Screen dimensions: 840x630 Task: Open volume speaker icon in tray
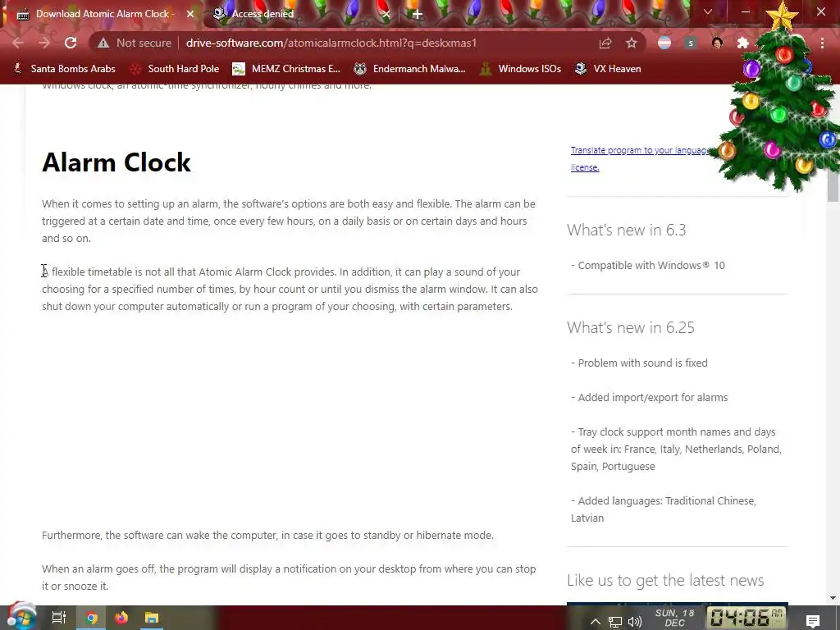pyautogui.click(x=635, y=622)
